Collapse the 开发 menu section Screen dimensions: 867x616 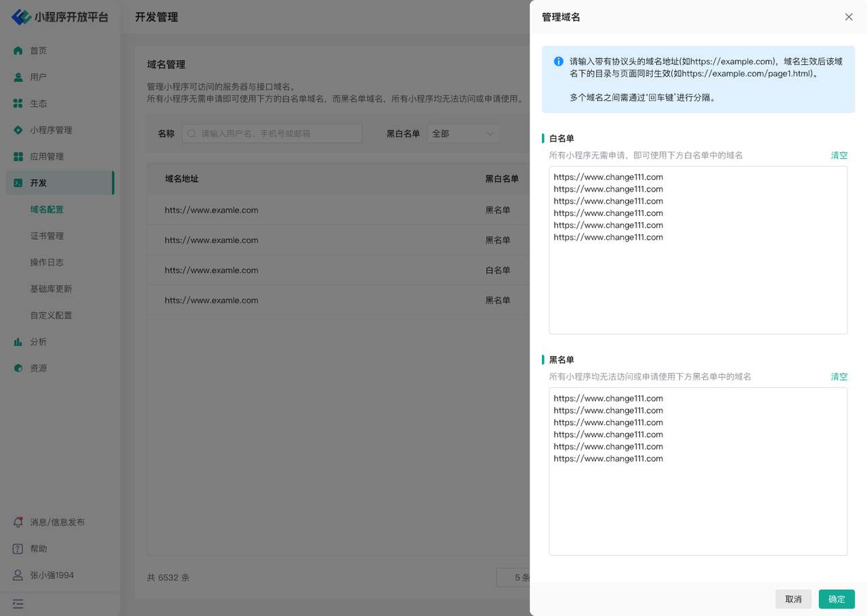(x=60, y=183)
